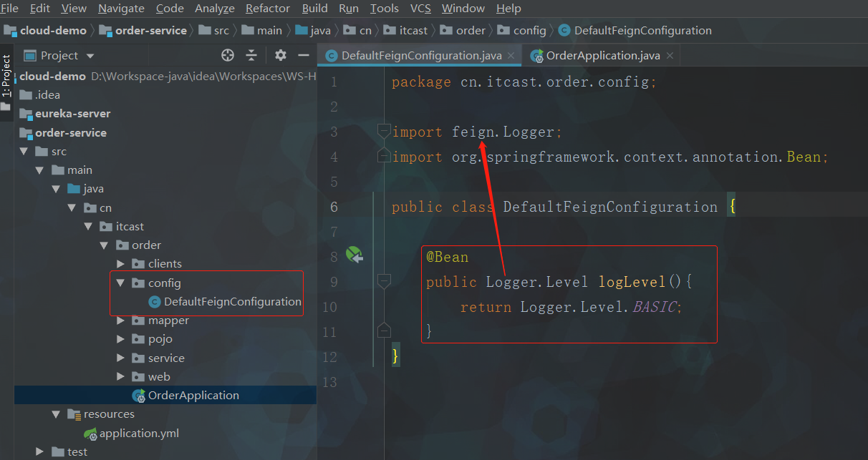Screen dimensions: 868x460
Task: Click logLevel method name in editor
Action: click(x=632, y=282)
